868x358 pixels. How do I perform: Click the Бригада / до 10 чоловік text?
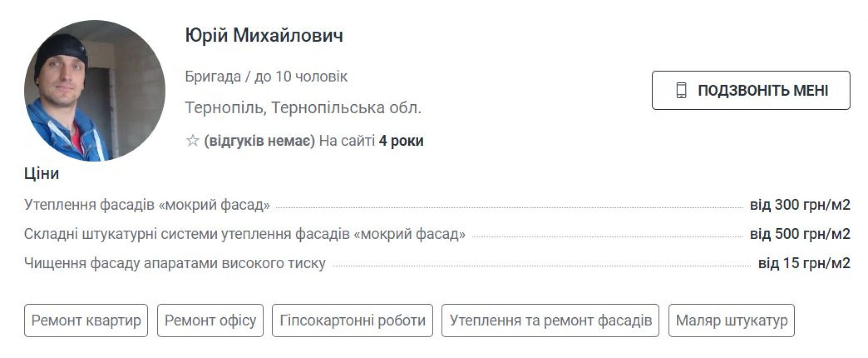[266, 76]
